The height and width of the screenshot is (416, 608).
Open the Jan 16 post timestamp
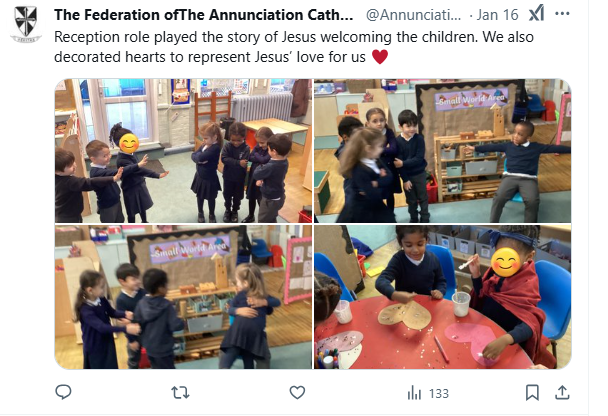497,15
